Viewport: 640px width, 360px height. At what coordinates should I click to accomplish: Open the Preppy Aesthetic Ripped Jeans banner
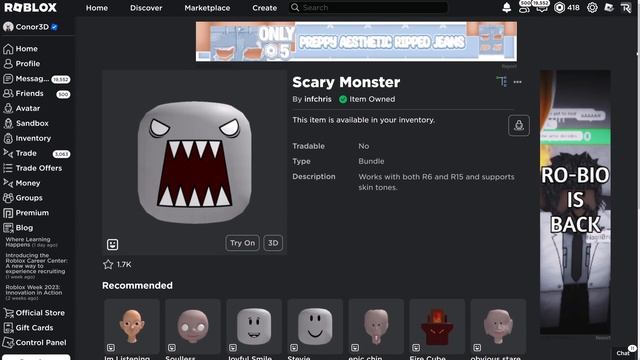pos(356,41)
